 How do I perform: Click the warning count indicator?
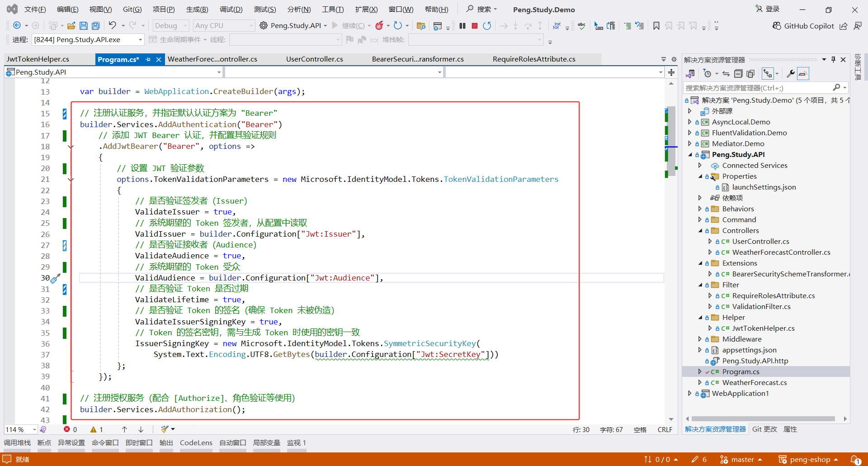[x=97, y=429]
